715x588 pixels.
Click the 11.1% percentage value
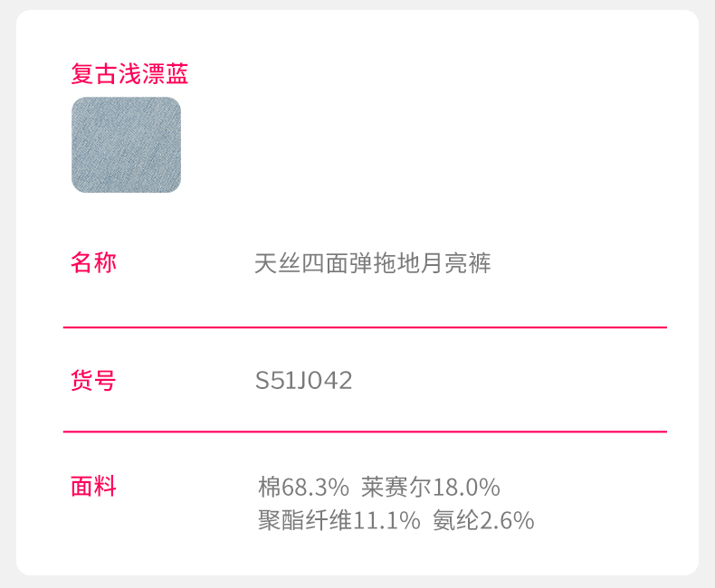(x=387, y=520)
